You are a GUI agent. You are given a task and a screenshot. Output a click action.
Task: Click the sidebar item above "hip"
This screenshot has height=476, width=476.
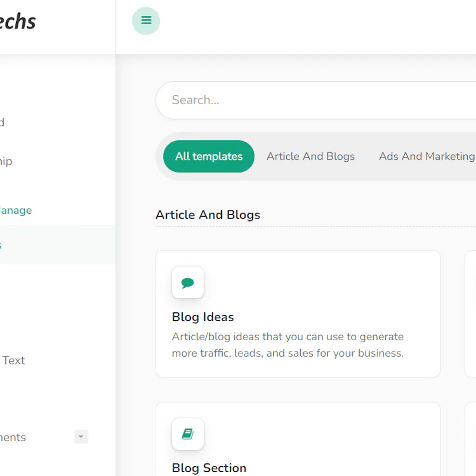coord(3,122)
